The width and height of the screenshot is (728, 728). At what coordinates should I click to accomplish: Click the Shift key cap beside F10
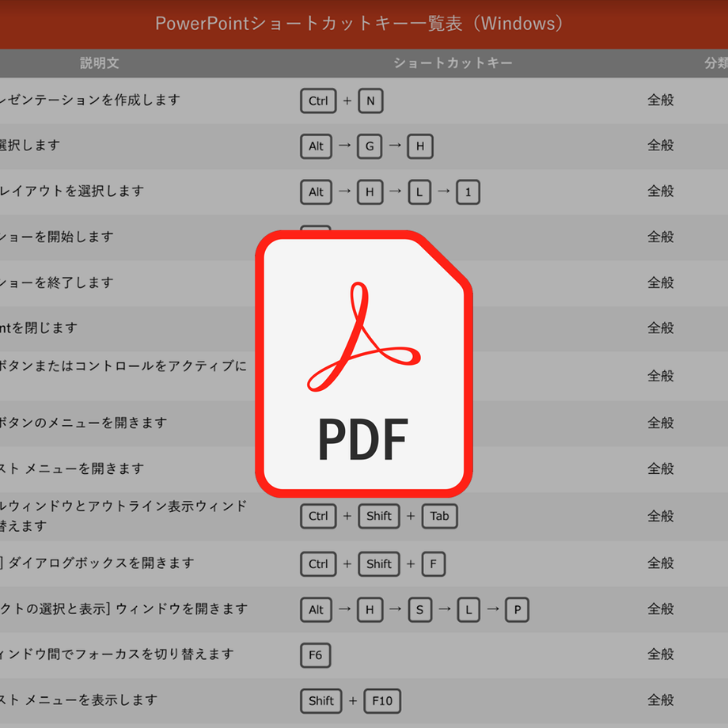pyautogui.click(x=320, y=701)
